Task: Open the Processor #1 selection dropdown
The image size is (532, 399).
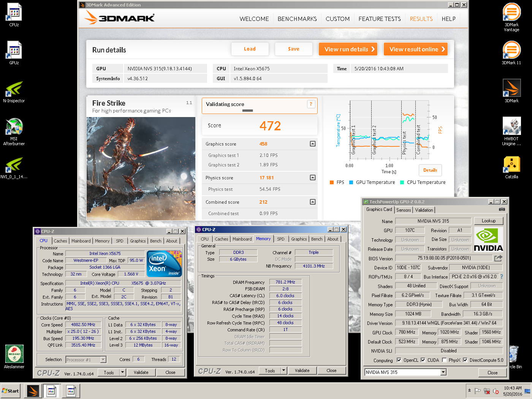Action: coord(103,359)
